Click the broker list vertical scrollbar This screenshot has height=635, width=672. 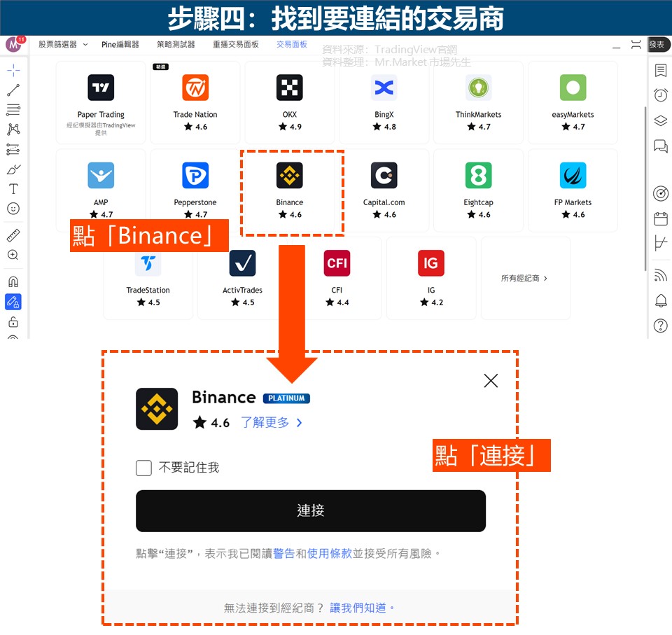645,188
